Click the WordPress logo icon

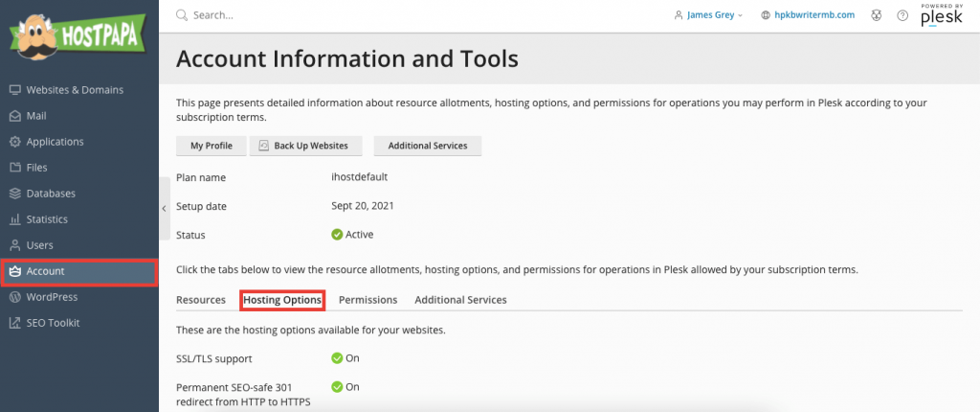coord(15,297)
